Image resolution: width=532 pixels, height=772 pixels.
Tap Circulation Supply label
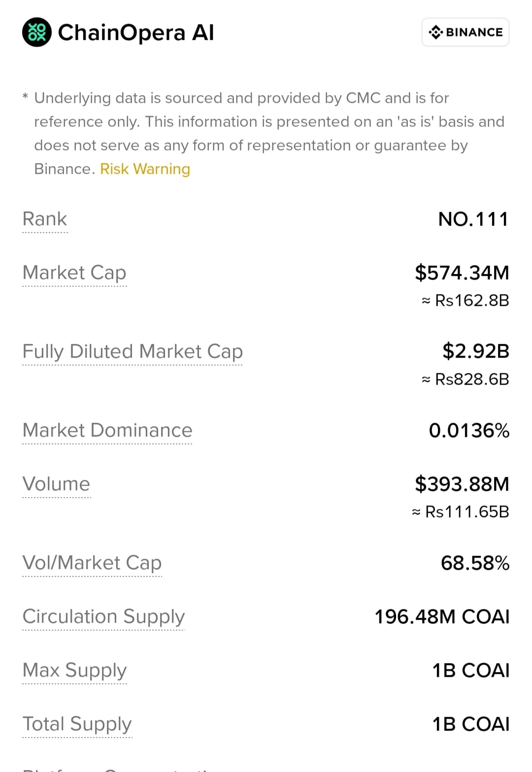[103, 616]
